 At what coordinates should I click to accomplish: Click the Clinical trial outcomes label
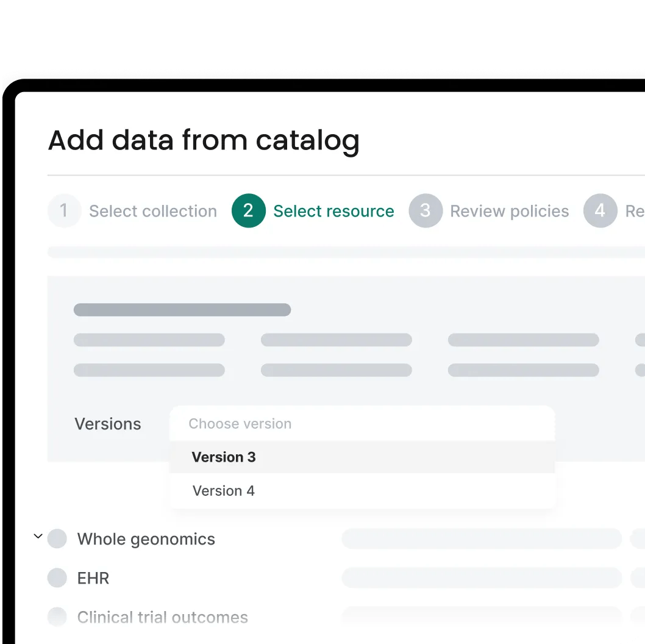[163, 617]
